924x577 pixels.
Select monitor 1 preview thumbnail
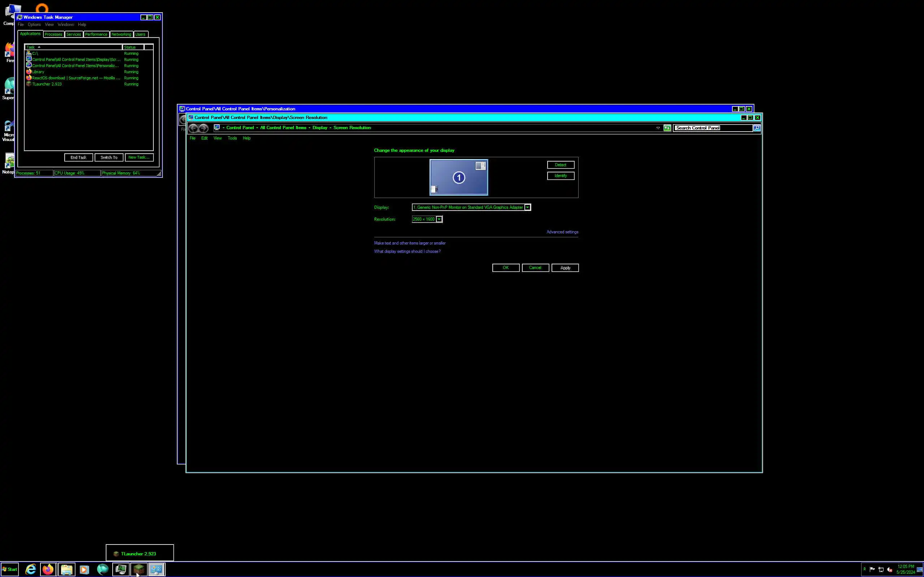point(458,177)
